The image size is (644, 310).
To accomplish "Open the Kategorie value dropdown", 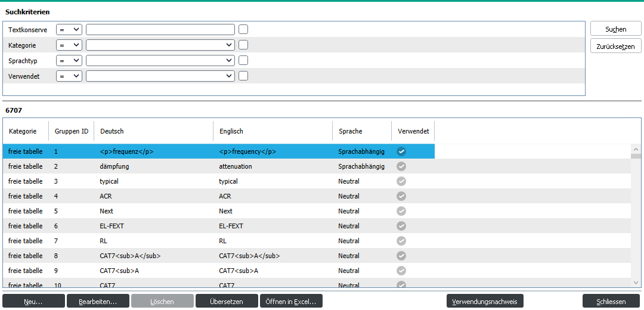I will pyautogui.click(x=160, y=45).
